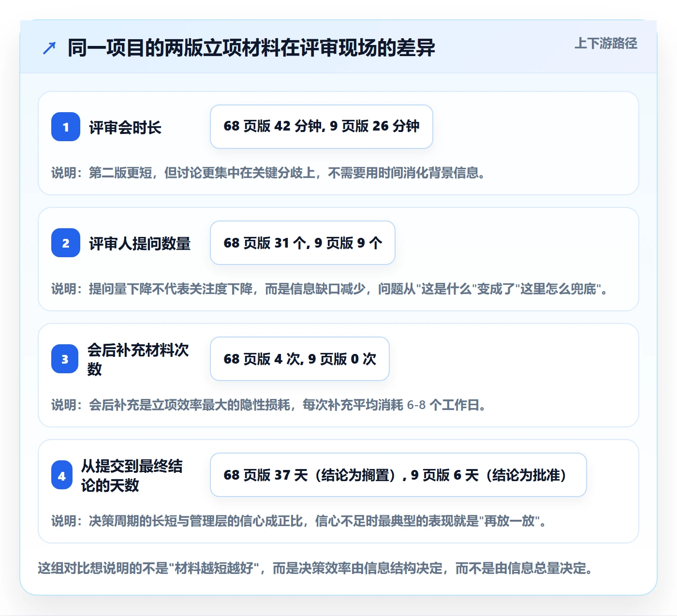Screen dimensions: 677x616
Task: Click the explanation beginning 说明：会后补充是立项效率
Action: pos(269,405)
